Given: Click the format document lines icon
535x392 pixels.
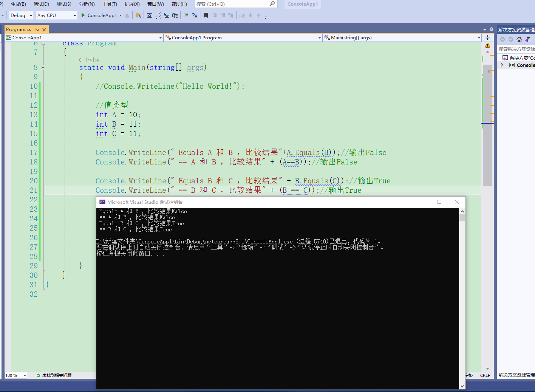Looking at the screenshot, I should coord(175,15).
